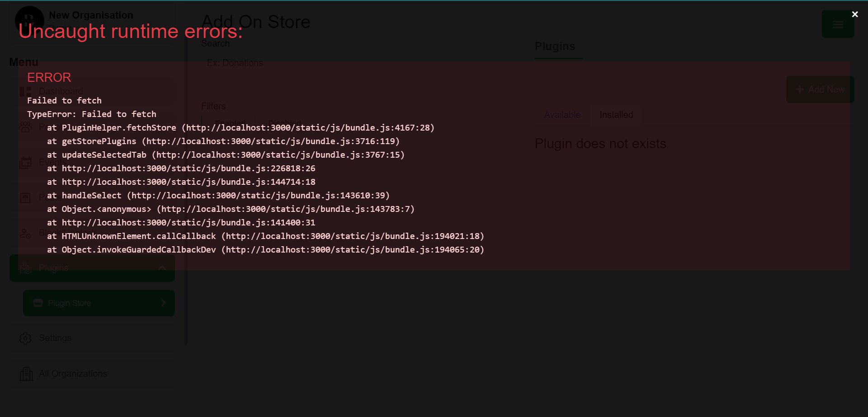Click the People icon in the sidebar

tap(26, 127)
